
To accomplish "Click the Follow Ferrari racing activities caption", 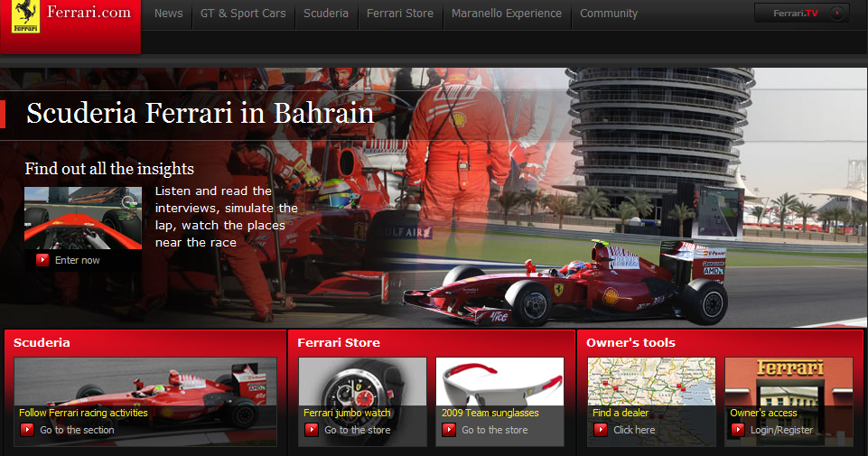I will (x=84, y=413).
